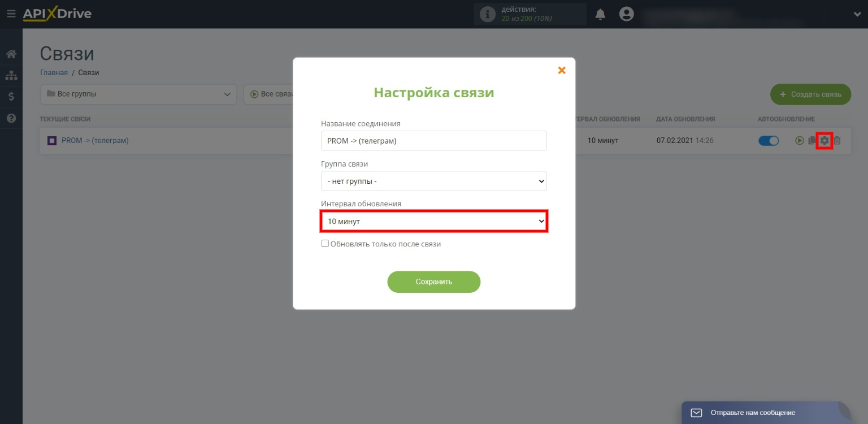Click the envelope icon in chat widget

pyautogui.click(x=697, y=413)
